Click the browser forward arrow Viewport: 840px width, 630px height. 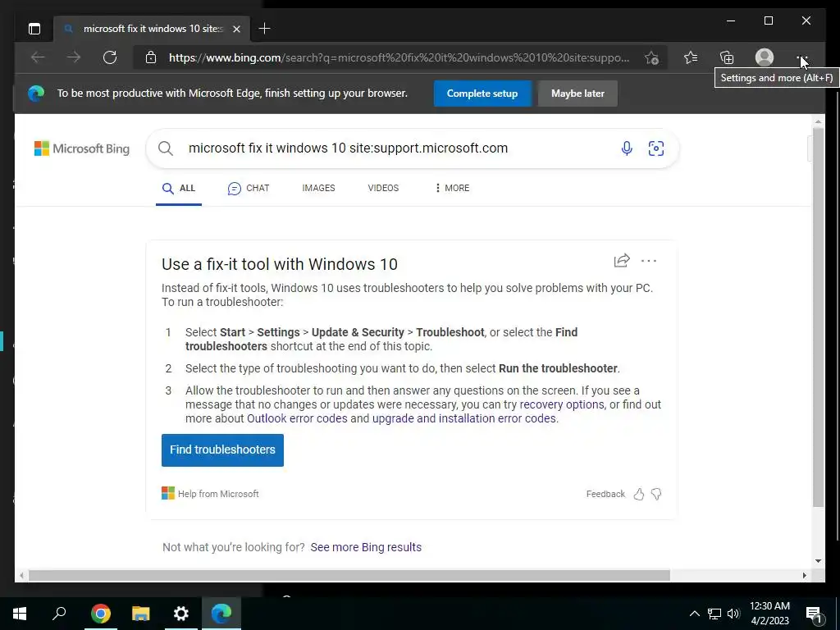[x=74, y=57]
